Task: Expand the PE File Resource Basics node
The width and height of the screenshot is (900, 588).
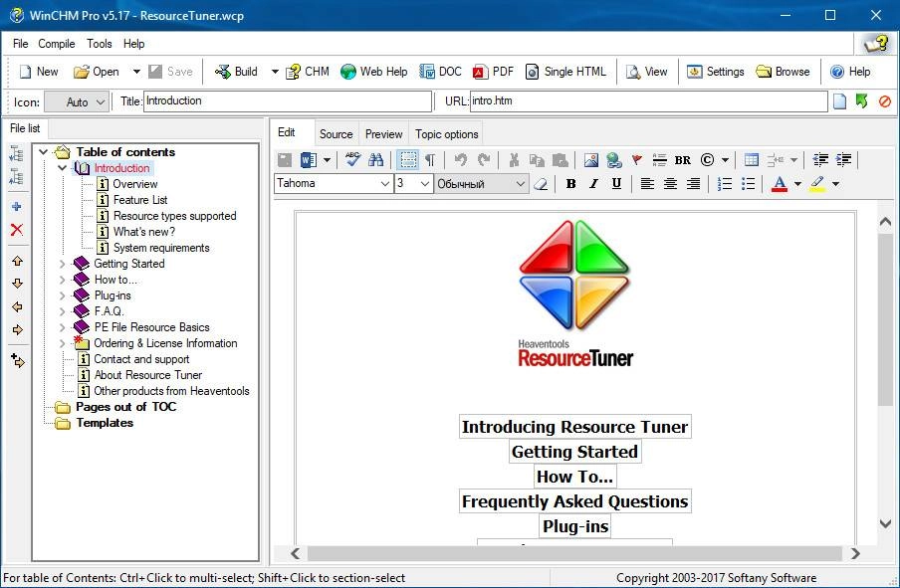Action: click(62, 327)
